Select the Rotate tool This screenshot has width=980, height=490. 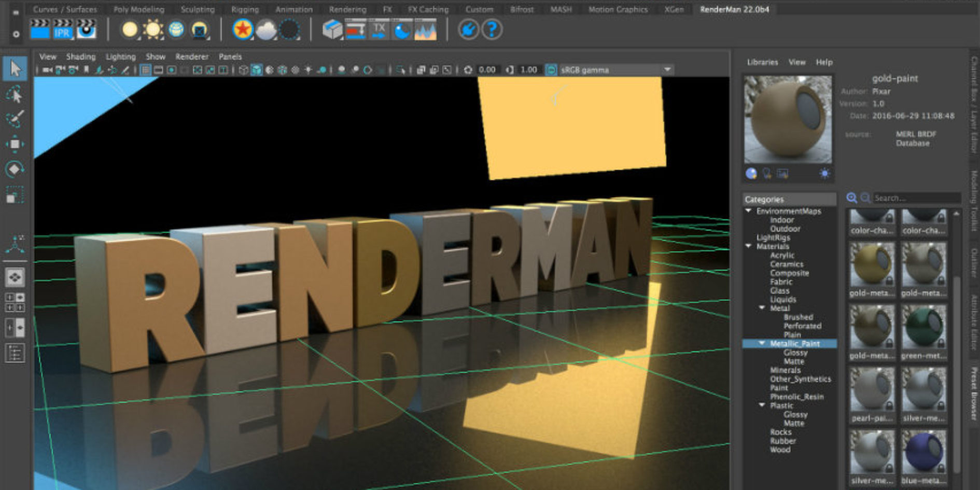tap(15, 169)
